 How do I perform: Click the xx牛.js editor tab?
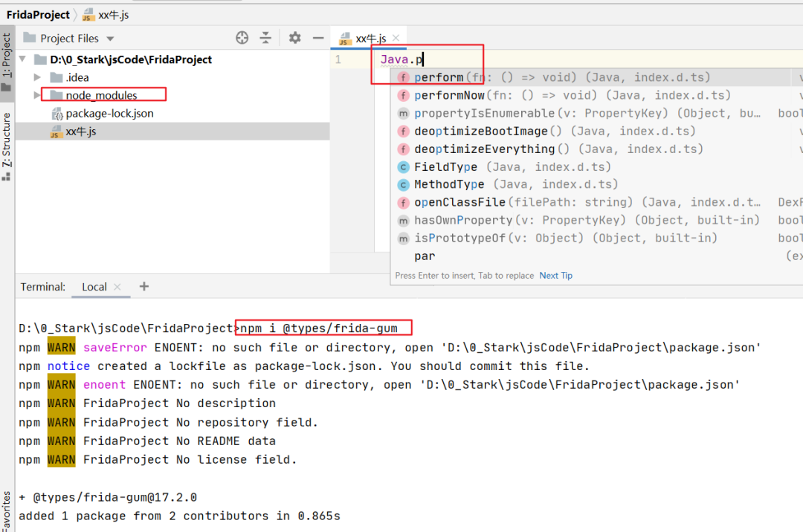click(x=370, y=39)
